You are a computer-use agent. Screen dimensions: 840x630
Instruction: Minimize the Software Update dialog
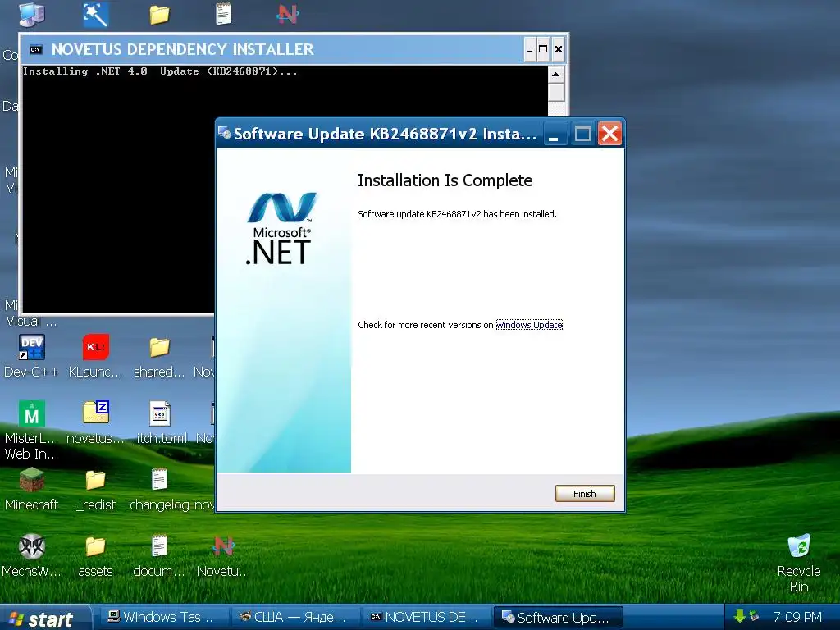point(554,134)
